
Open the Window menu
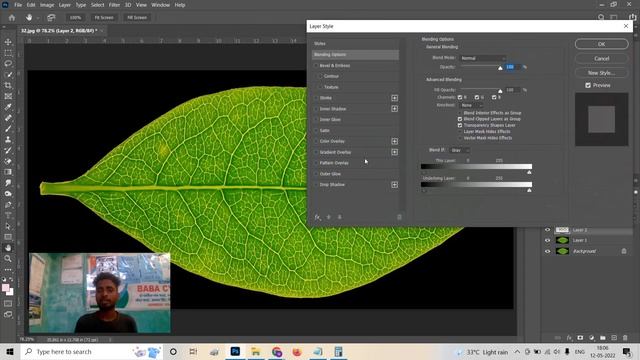(160, 5)
